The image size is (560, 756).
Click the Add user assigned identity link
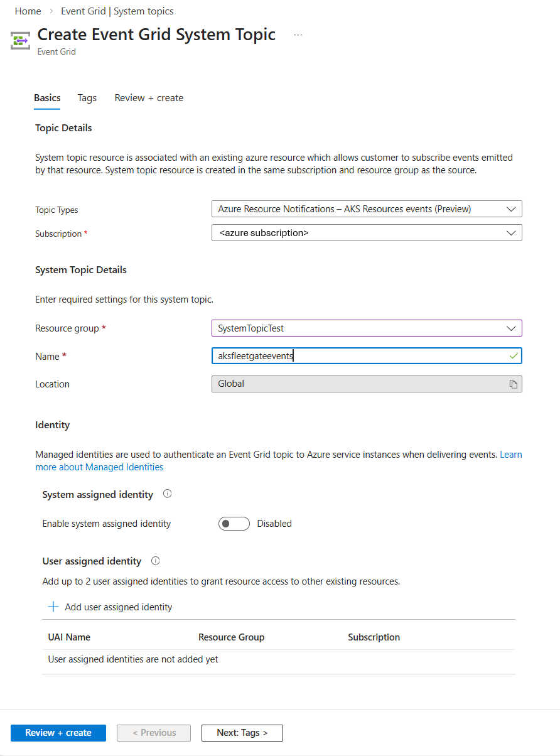(118, 607)
